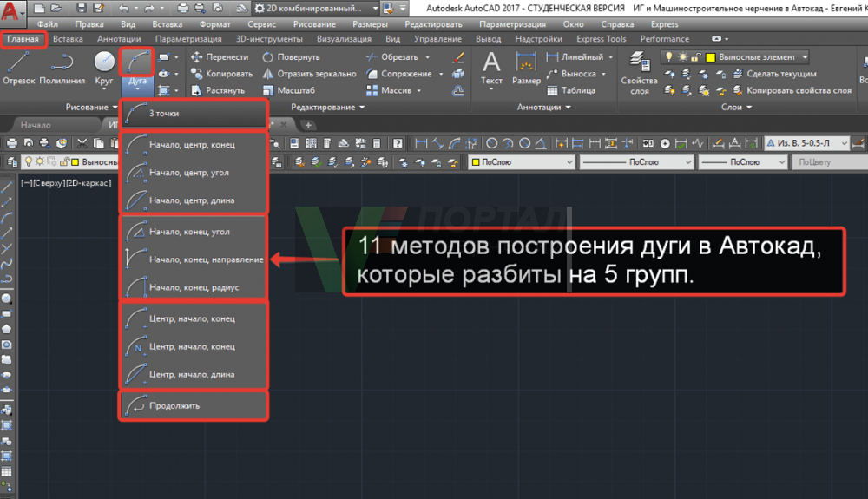Image resolution: width=868 pixels, height=499 pixels.
Task: Select the Отрезок line tool
Action: [18, 68]
